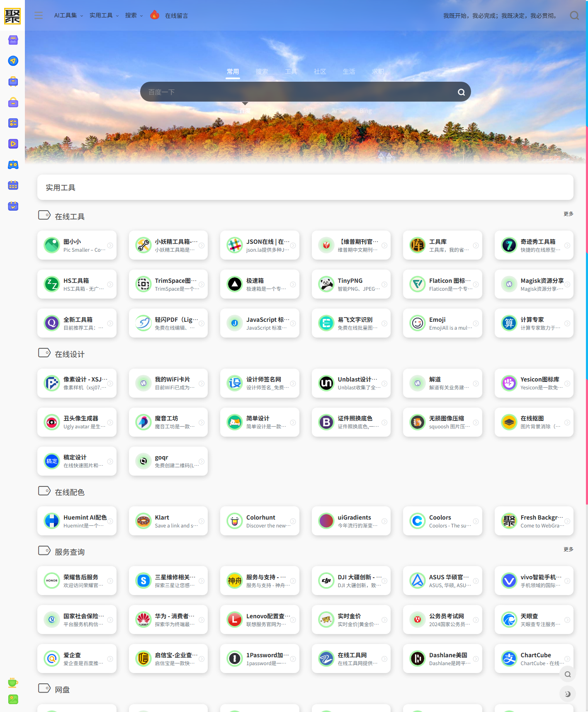This screenshot has width=588, height=712.
Task: Open the top-right header search icon
Action: point(574,16)
